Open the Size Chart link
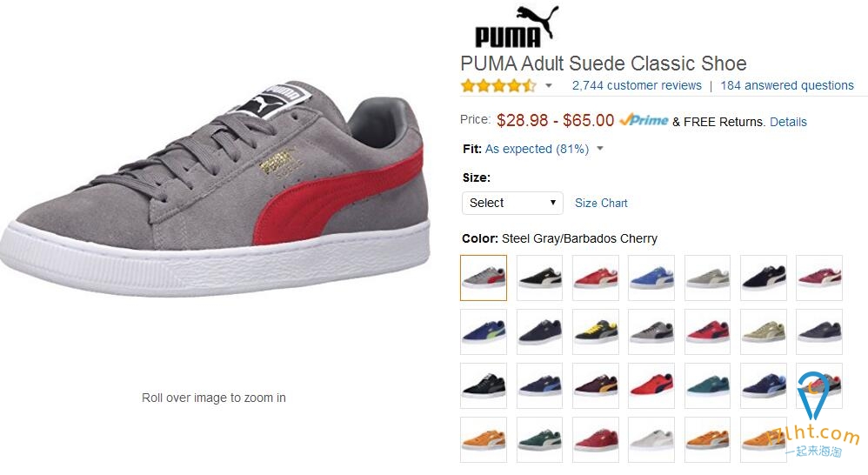Screen dimensions: 868x475 601,204
